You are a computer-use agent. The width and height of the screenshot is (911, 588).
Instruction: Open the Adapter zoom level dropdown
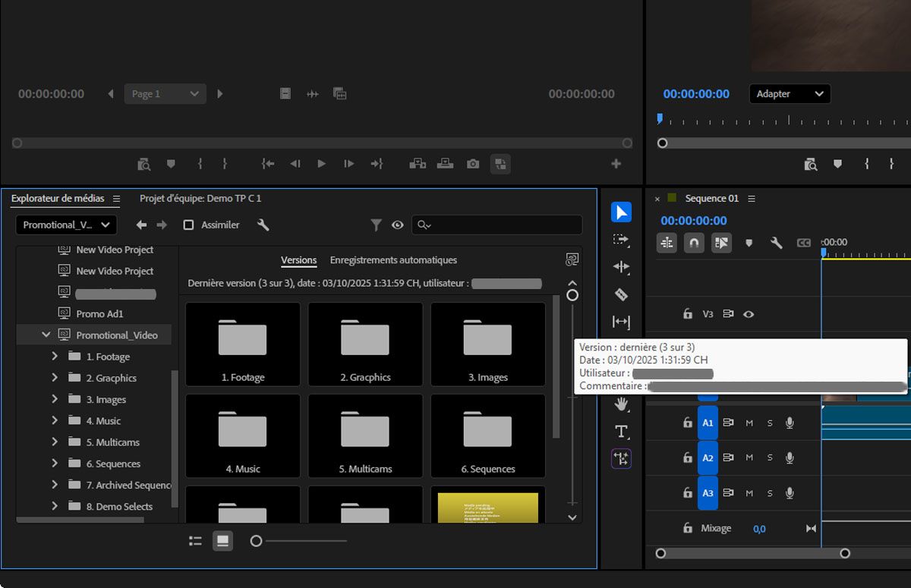[790, 94]
